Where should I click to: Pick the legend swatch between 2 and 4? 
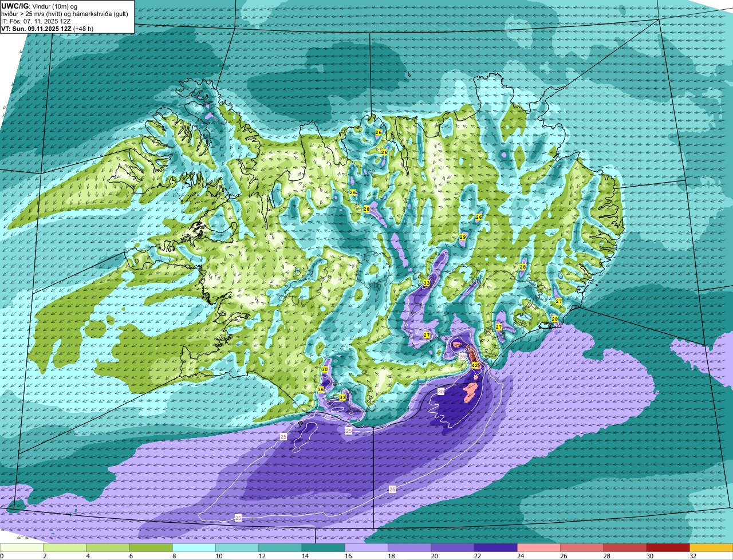65,547
